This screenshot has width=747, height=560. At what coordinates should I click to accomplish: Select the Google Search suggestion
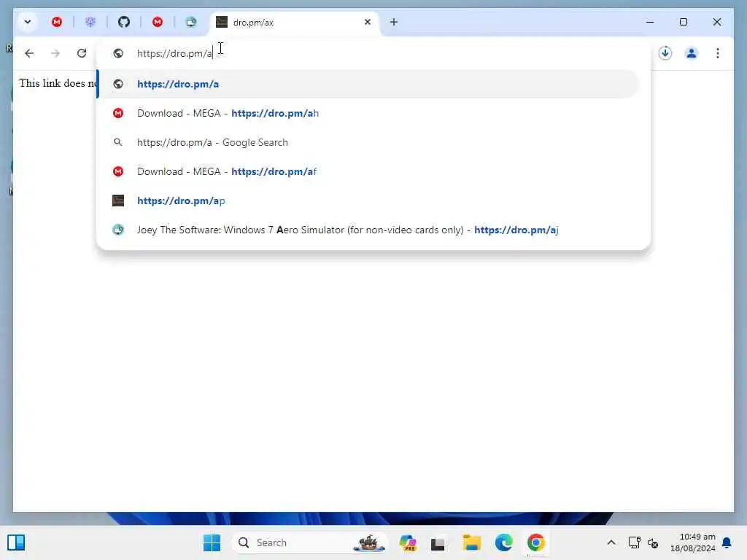point(368,142)
